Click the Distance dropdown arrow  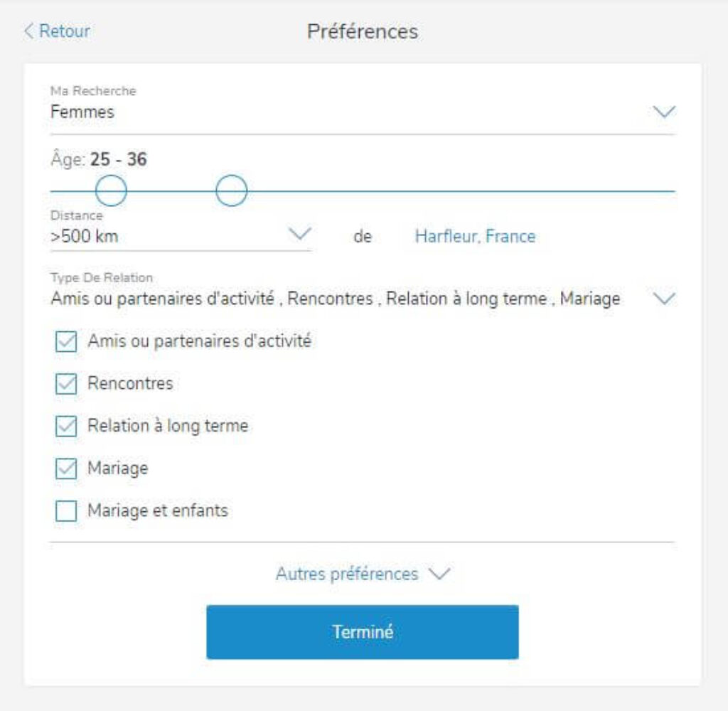pos(299,232)
